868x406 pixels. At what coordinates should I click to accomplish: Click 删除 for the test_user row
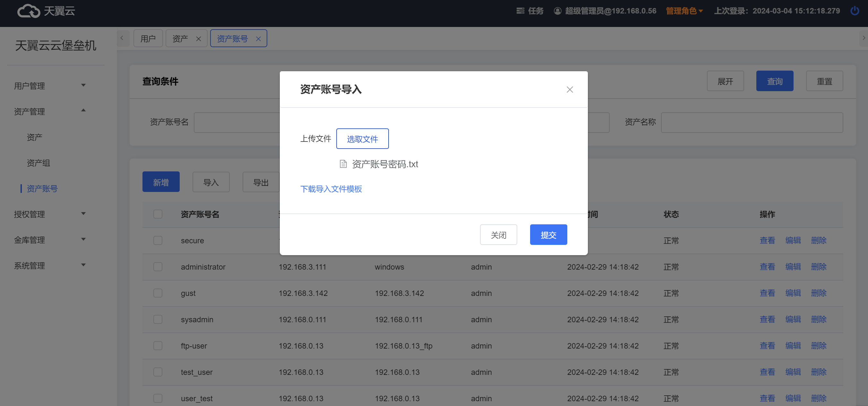coord(819,372)
